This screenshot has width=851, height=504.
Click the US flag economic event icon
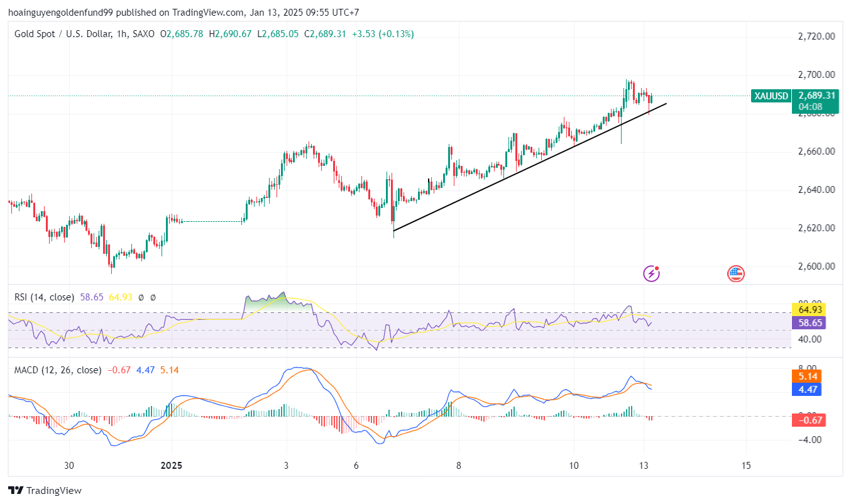click(736, 273)
